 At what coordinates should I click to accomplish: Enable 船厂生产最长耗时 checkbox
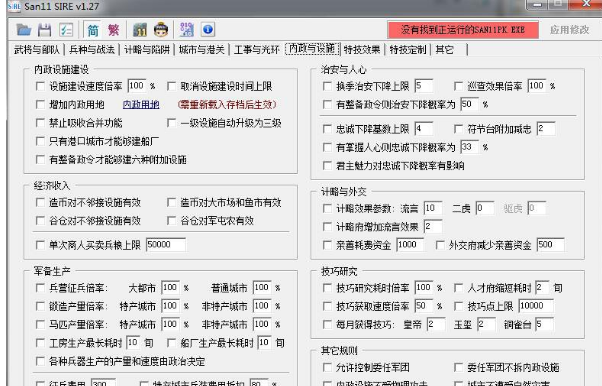(x=172, y=343)
